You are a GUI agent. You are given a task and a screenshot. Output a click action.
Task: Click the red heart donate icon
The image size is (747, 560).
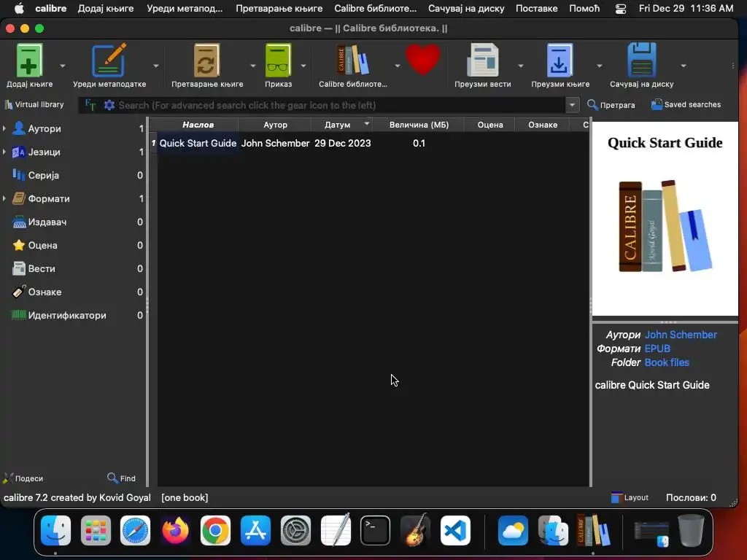tap(423, 59)
